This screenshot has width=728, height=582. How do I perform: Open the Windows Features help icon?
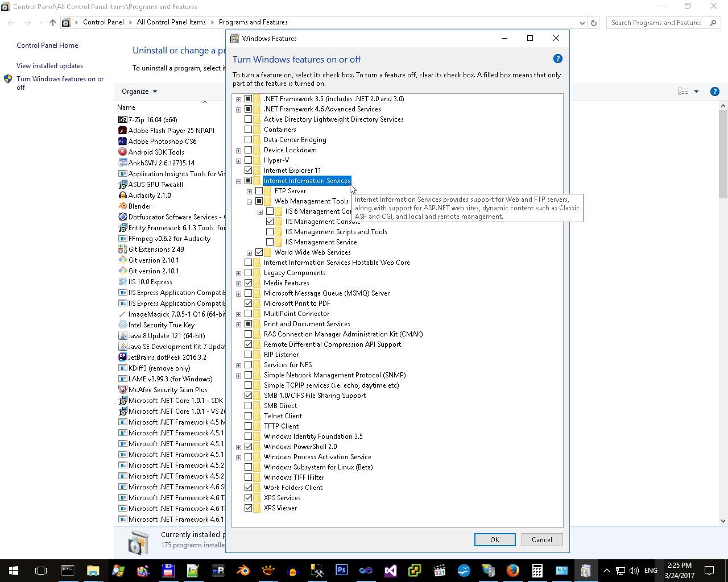click(x=558, y=59)
